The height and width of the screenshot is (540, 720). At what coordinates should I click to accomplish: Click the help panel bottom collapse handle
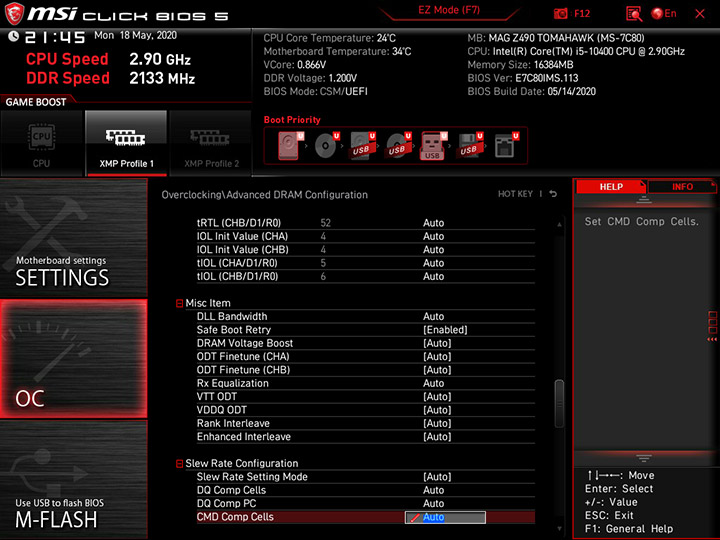pyautogui.click(x=643, y=458)
